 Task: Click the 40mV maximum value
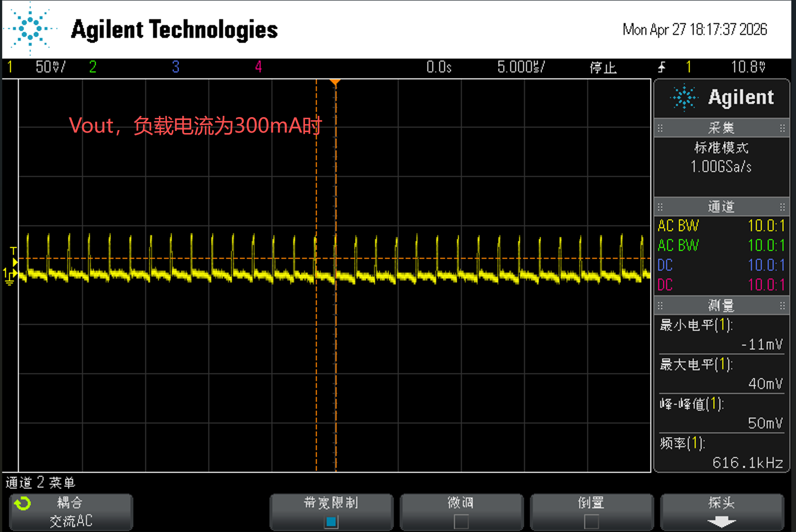pyautogui.click(x=765, y=384)
